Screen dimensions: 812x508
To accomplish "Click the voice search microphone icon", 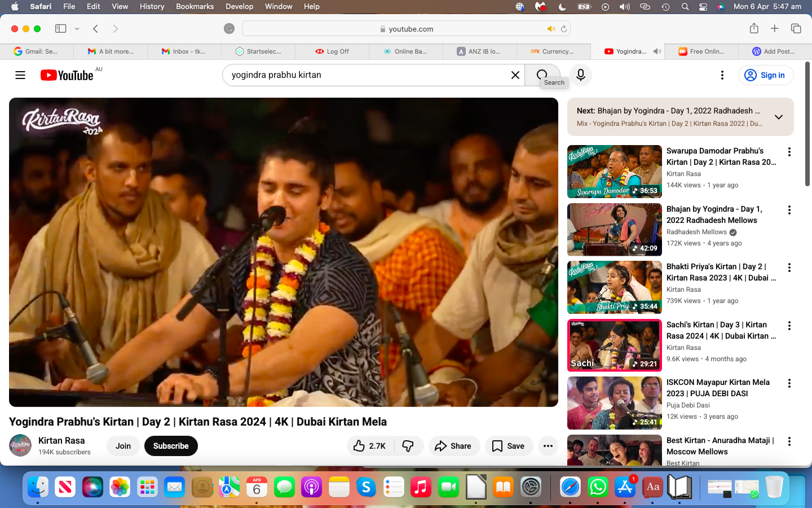I will click(x=580, y=75).
